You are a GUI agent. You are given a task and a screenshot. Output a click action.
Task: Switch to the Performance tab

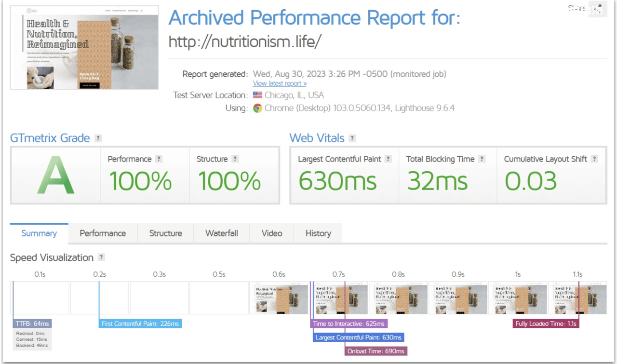103,233
